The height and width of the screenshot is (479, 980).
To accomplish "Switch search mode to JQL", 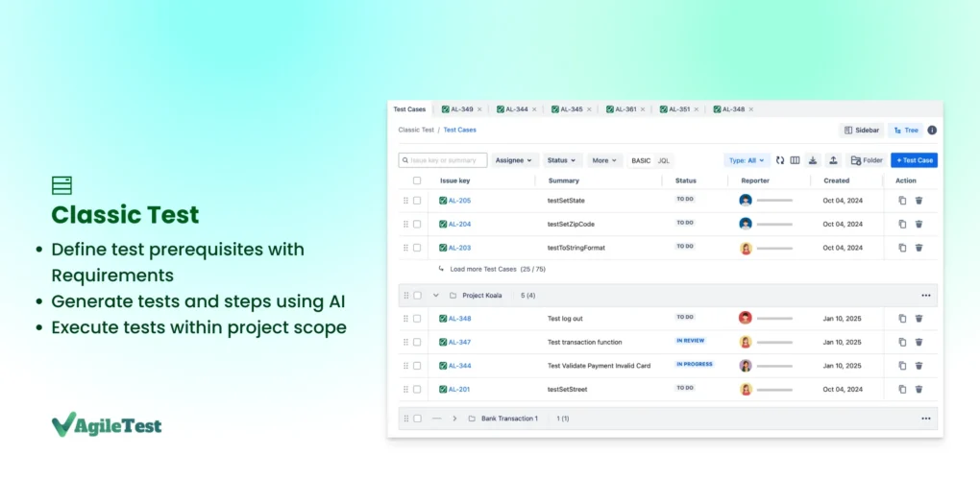I will (664, 160).
